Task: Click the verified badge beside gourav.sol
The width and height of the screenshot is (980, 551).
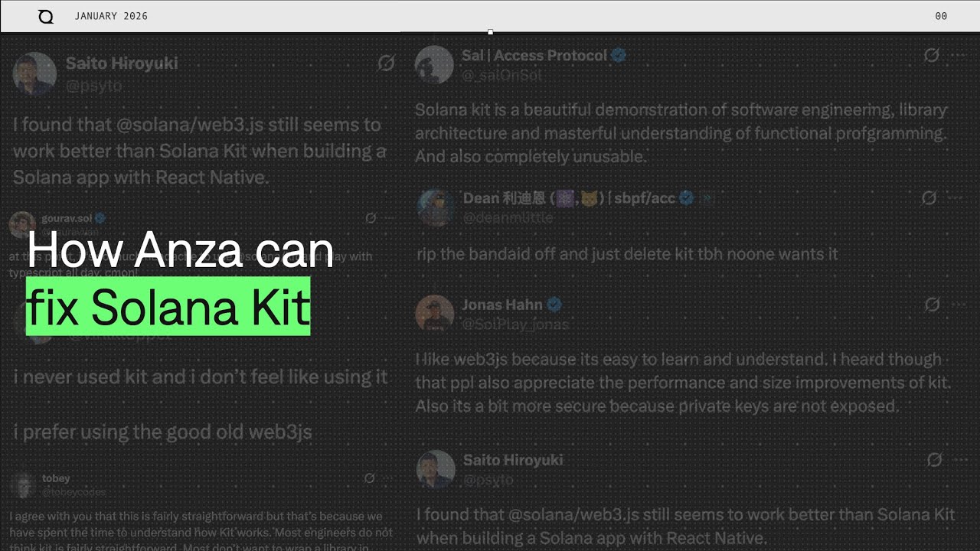Action: coord(100,218)
